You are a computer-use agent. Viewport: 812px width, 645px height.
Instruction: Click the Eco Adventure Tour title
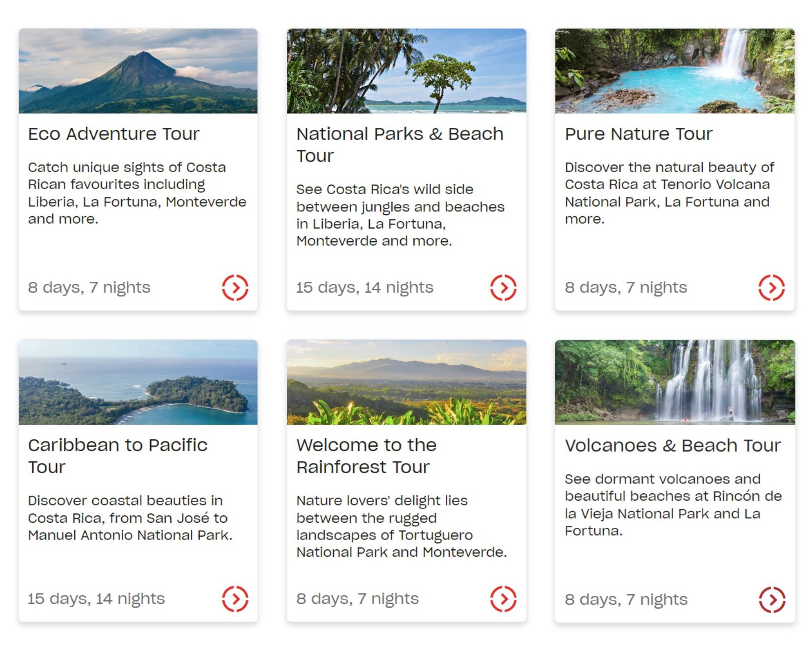114,134
